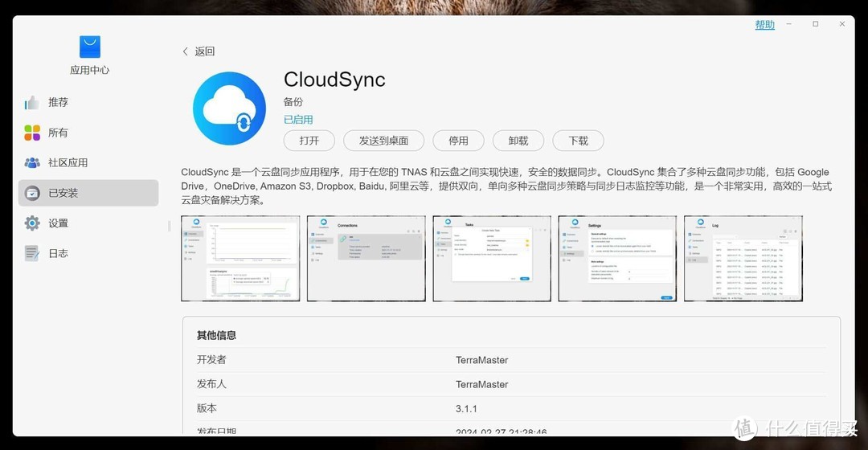Open the 帮助 help link

764,25
